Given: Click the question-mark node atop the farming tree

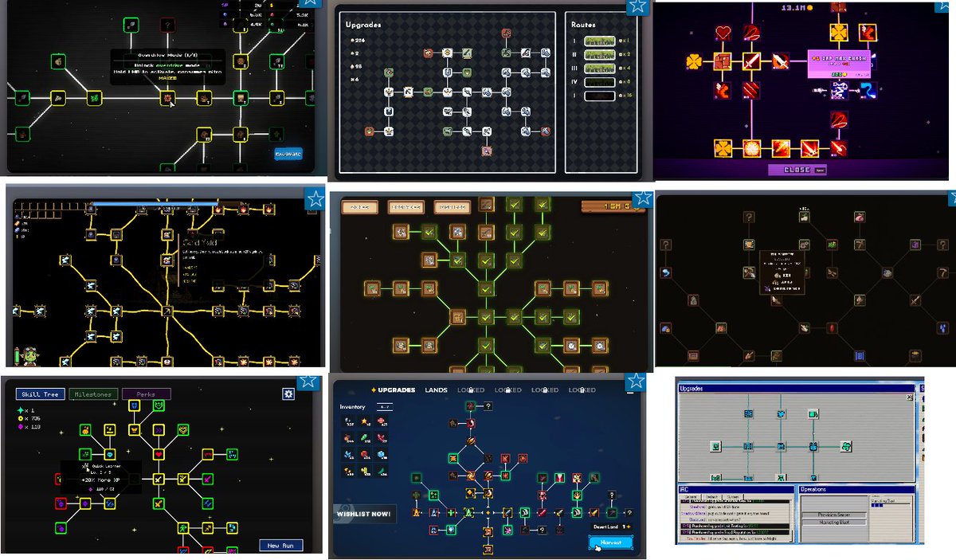Looking at the screenshot, I should (x=489, y=405).
